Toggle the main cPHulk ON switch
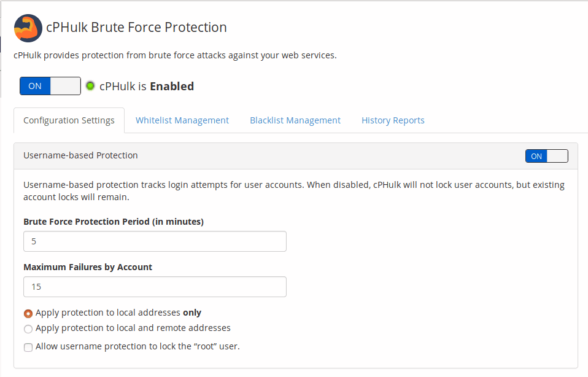This screenshot has width=588, height=377. click(x=50, y=86)
